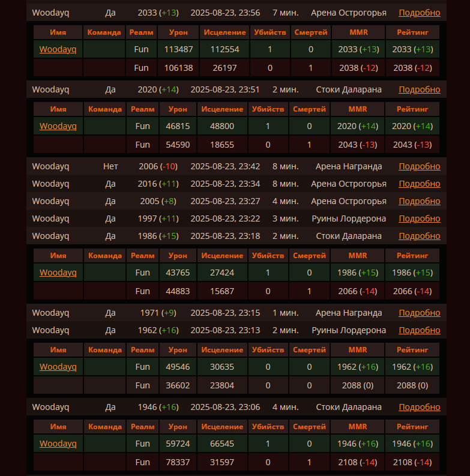Open Woodayq profile link with damage 113487
The image size is (470, 476).
pyautogui.click(x=58, y=49)
